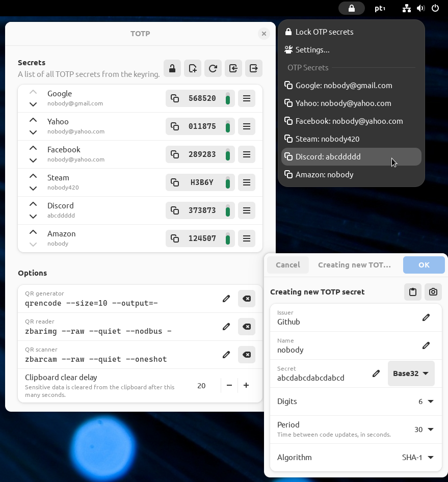Move Yahoo up in the list
This screenshot has height=482, width=448.
point(33,120)
